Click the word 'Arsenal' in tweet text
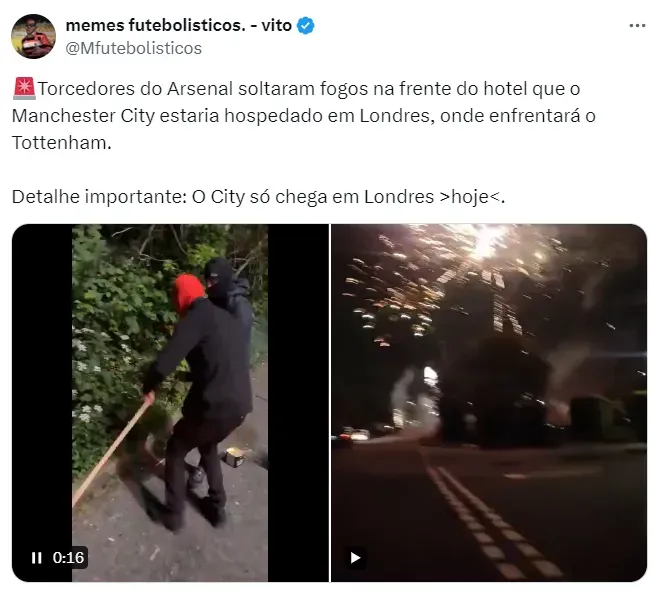 click(x=200, y=89)
